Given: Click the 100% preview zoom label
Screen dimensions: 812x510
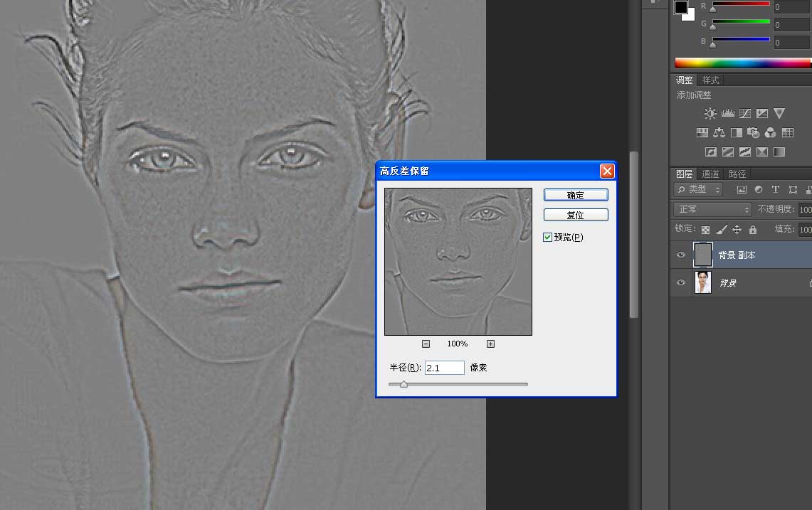Looking at the screenshot, I should pos(458,344).
